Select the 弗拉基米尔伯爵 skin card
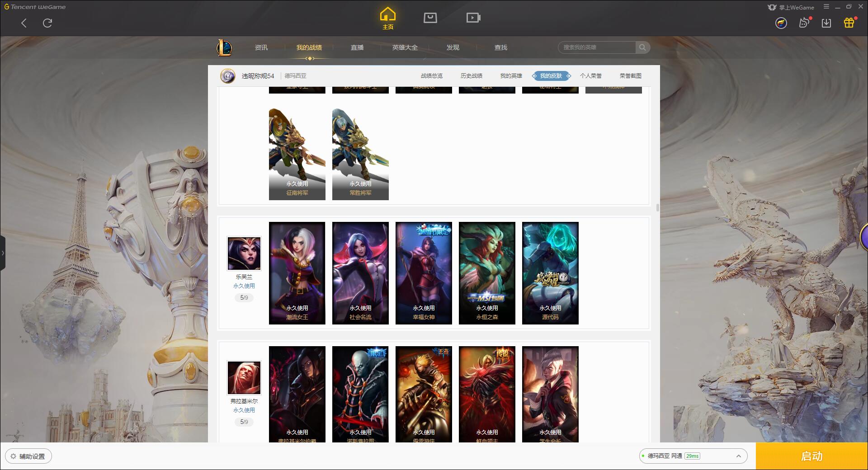This screenshot has height=470, width=868. click(297, 394)
